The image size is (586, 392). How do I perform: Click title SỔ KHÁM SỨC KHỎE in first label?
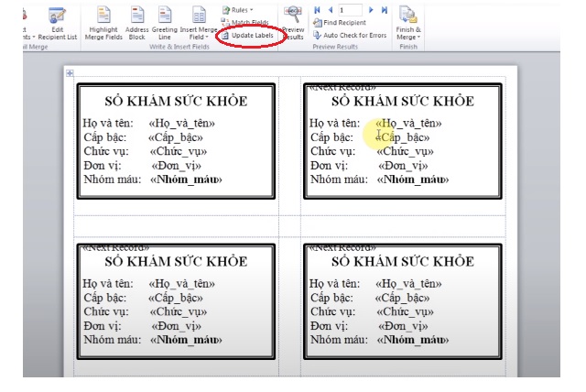[x=176, y=102]
